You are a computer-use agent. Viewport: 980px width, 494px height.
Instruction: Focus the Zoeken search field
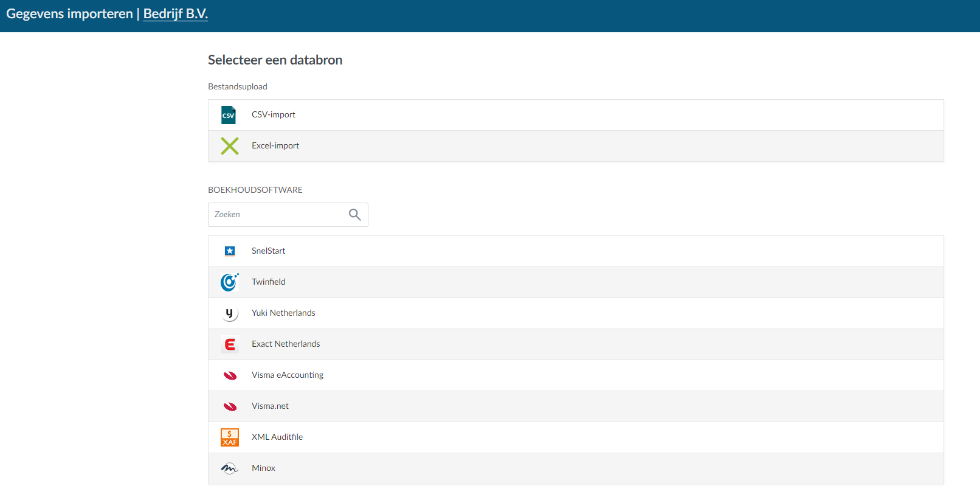tap(288, 215)
